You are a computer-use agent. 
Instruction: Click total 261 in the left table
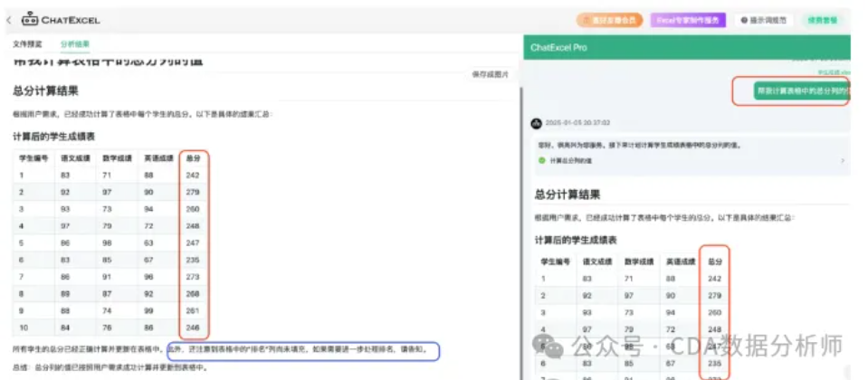click(x=193, y=310)
